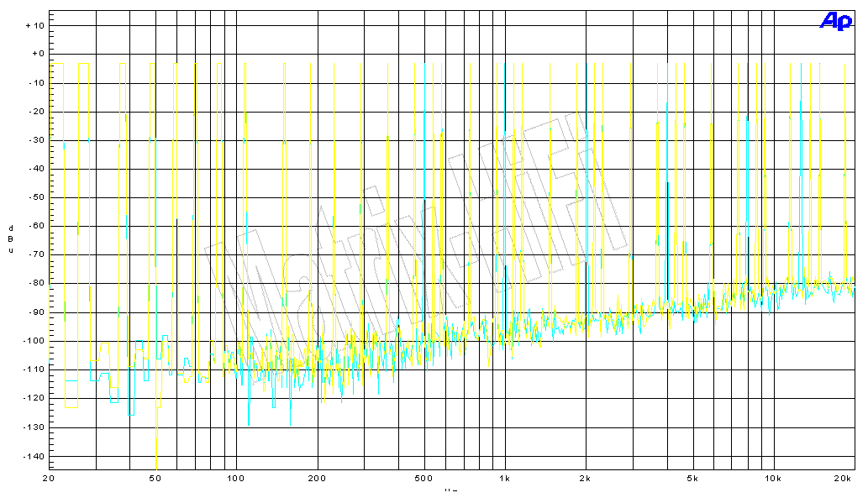868x503 pixels.
Task: Select the 2k label on the frequency axis
Action: pos(585,479)
